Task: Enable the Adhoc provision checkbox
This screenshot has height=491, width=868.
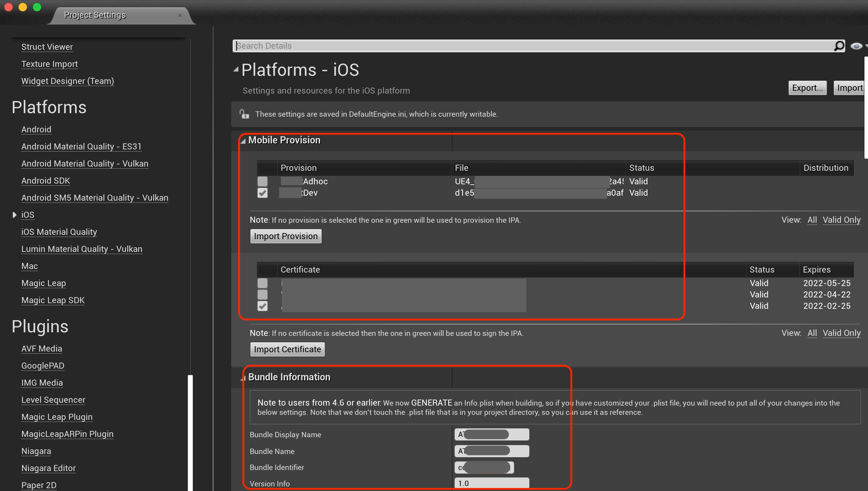Action: pyautogui.click(x=263, y=181)
